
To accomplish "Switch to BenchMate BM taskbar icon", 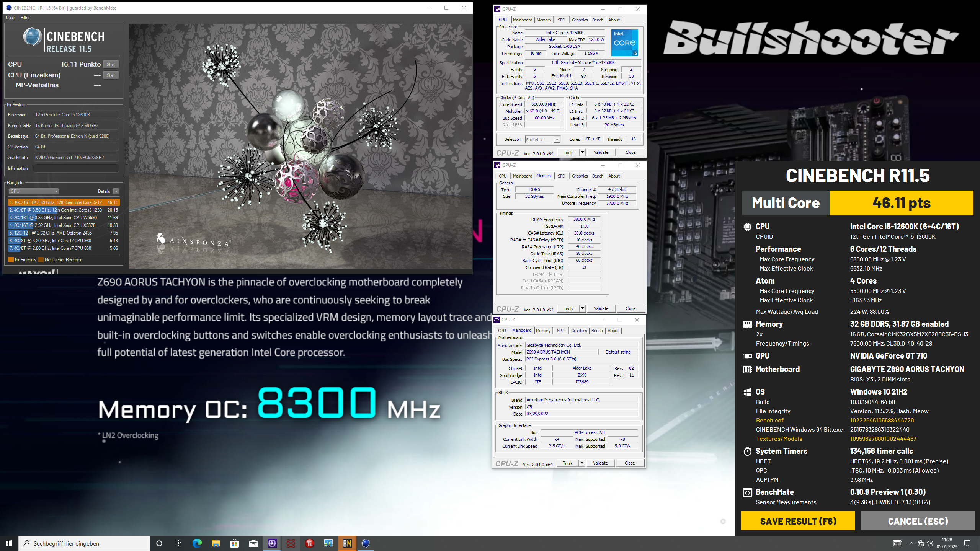I will pyautogui.click(x=347, y=543).
